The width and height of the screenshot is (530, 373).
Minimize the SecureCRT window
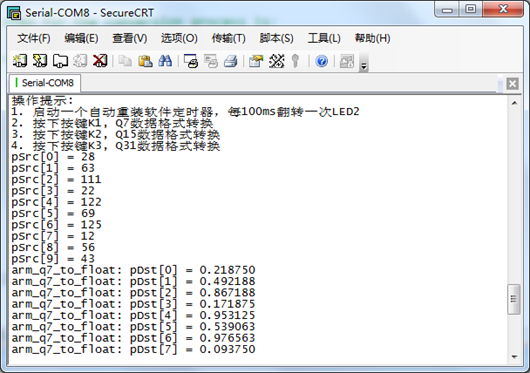[x=447, y=9]
